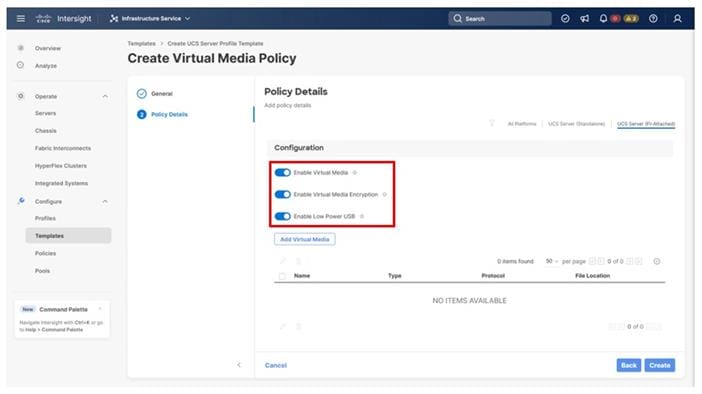
Task: Select the General wizard step
Action: [155, 94]
